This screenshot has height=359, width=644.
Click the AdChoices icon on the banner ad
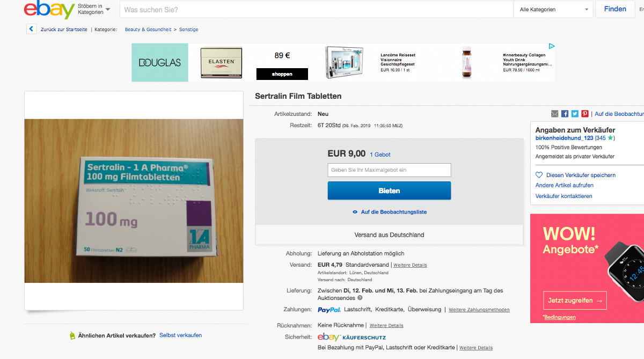tap(551, 47)
